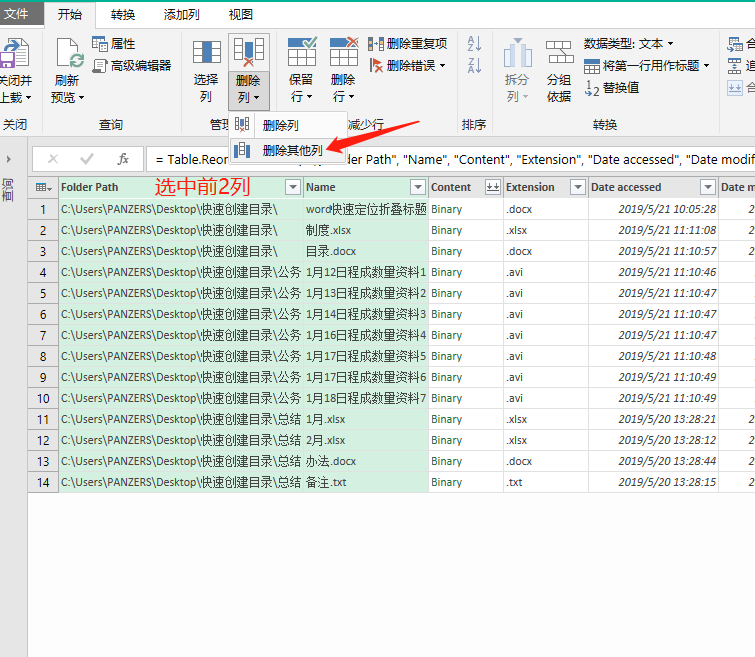This screenshot has width=755, height=657.
Task: Expand the 将第一行用作标题 dropdown arrow
Action: (706, 66)
